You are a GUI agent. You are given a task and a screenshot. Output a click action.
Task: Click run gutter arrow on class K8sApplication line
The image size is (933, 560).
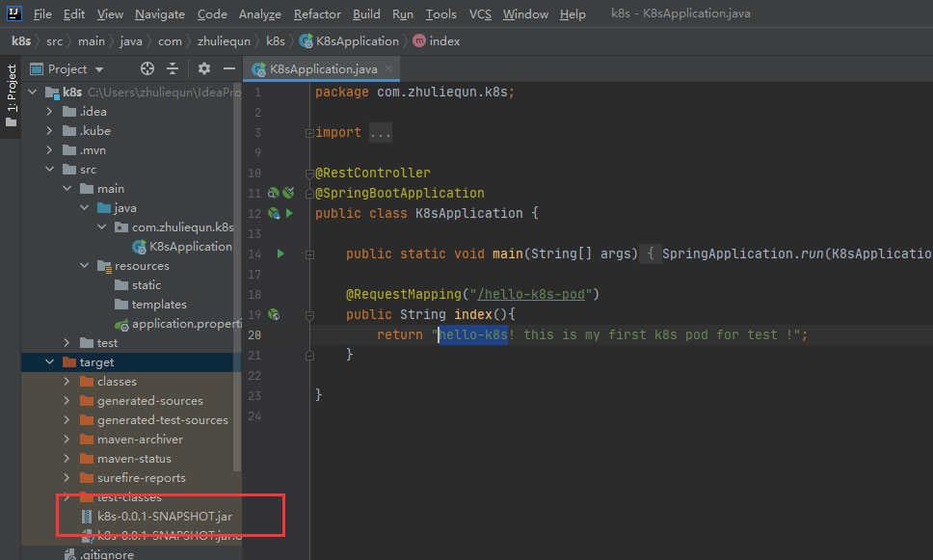click(x=288, y=213)
